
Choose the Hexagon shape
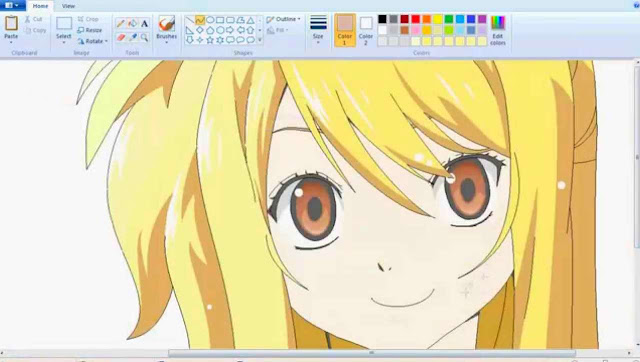220,30
